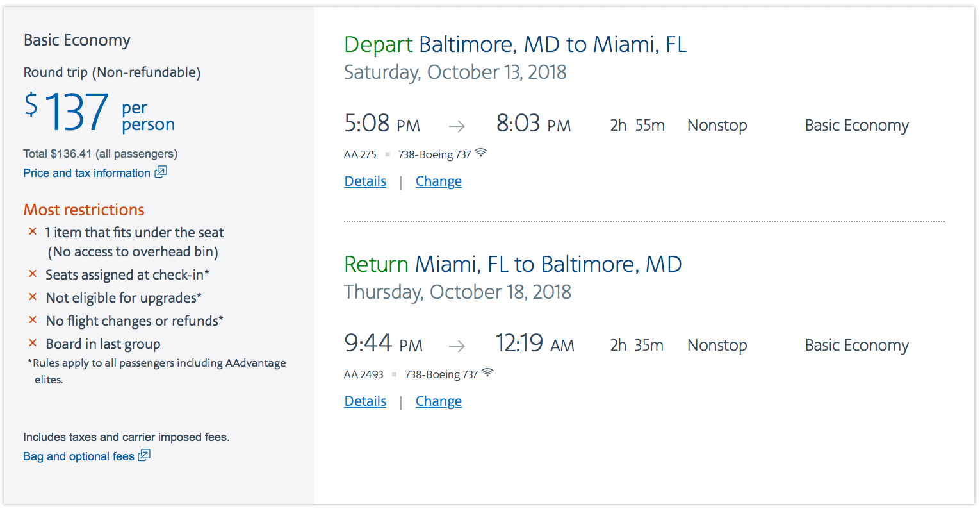Viewport: 980px width, 509px height.
Task: Click the red X beside Board in last group
Action: [33, 343]
